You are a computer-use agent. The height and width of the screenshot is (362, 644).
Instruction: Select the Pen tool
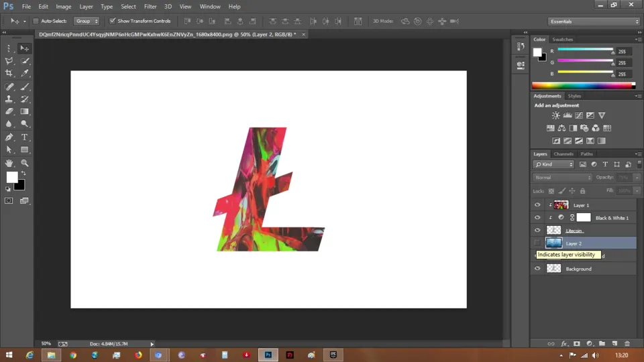9,137
